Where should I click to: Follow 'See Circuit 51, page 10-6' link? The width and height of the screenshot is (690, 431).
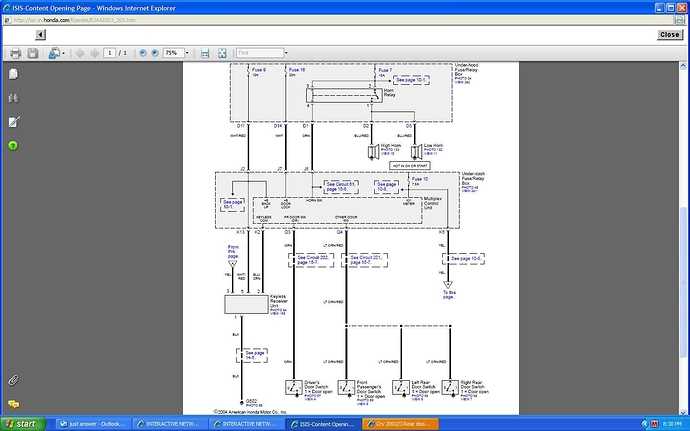point(341,186)
